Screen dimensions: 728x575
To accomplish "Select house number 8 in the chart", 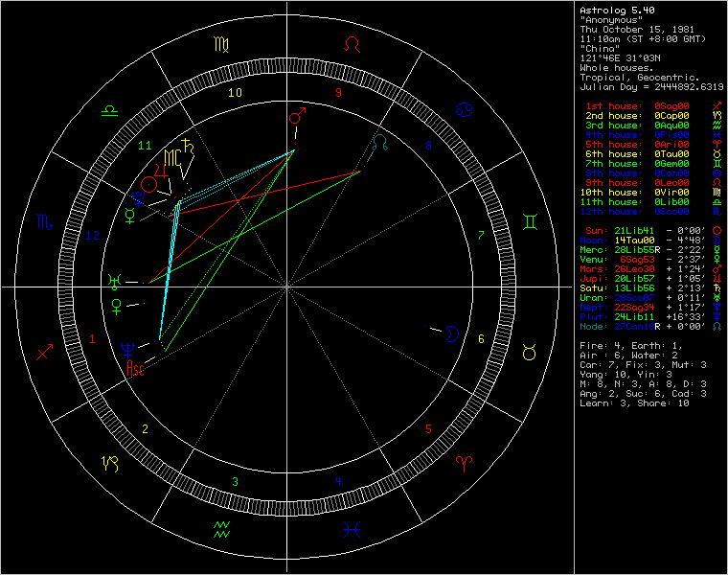I will pos(428,146).
